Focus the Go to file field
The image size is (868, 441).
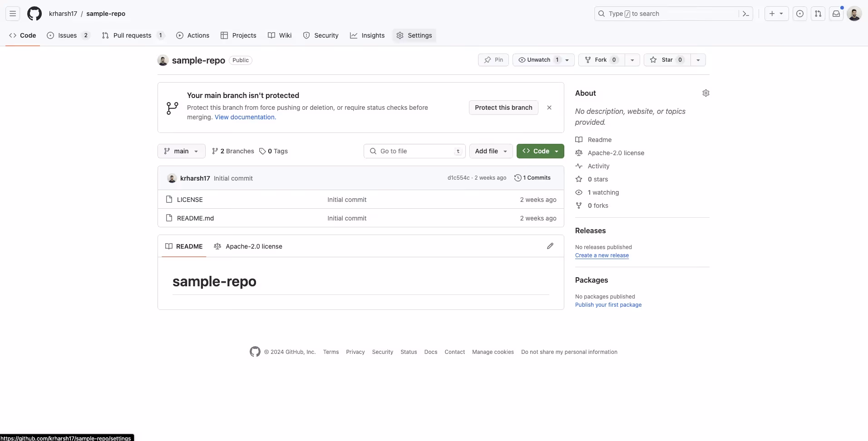pos(414,151)
